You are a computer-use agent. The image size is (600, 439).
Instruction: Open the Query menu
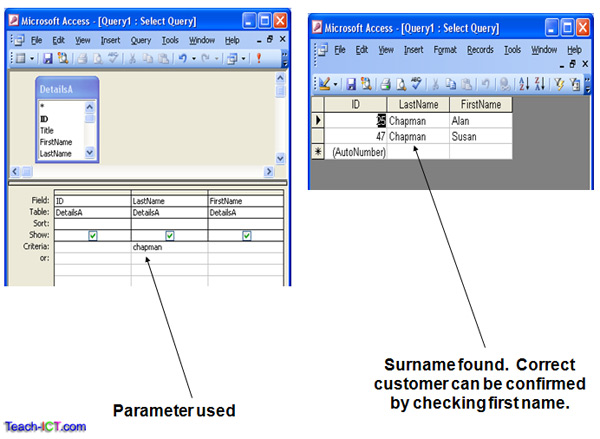pyautogui.click(x=140, y=40)
